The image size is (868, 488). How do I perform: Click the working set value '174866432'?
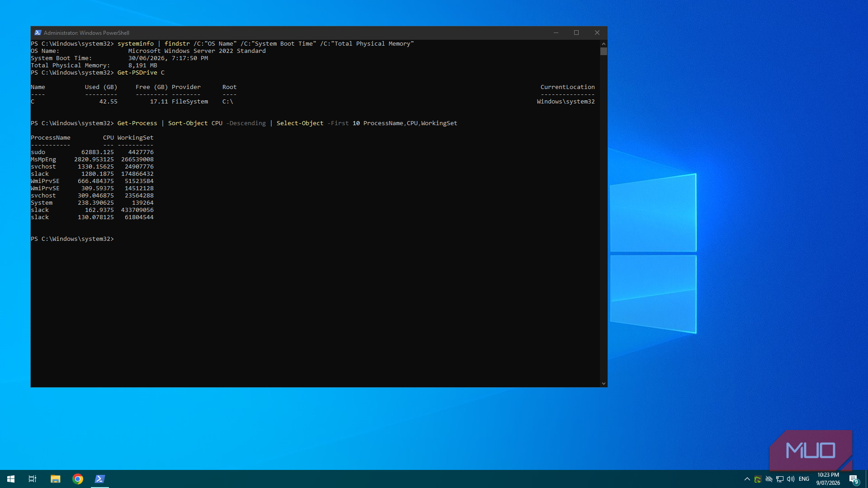137,174
